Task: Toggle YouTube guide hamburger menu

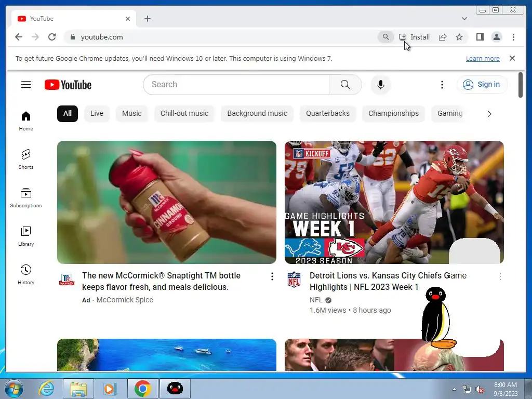Action: click(26, 85)
